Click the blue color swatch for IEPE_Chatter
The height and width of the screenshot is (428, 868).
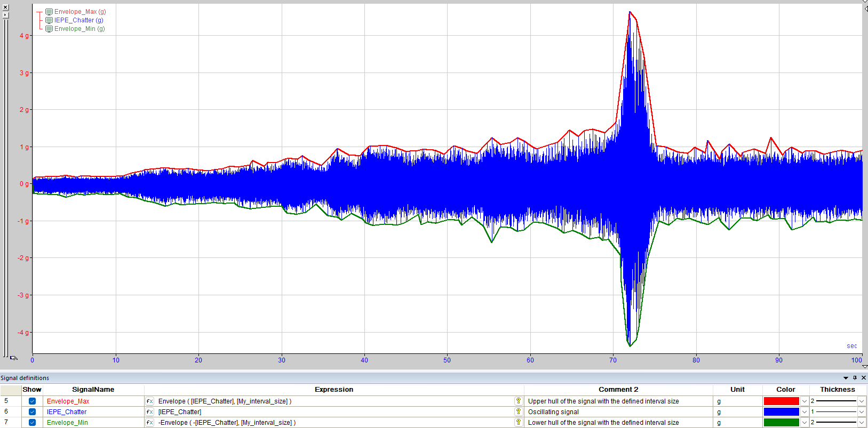pyautogui.click(x=782, y=412)
